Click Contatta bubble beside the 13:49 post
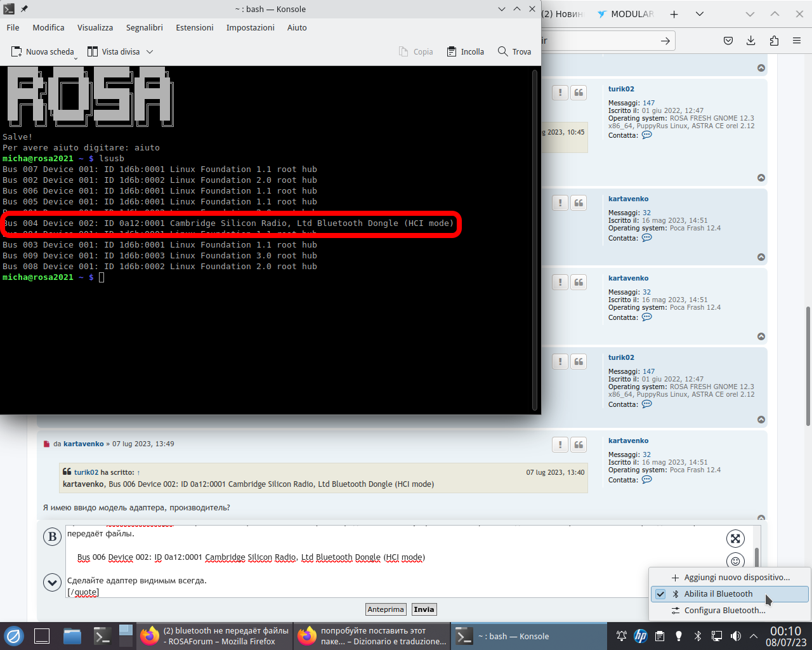Image resolution: width=812 pixels, height=650 pixels. click(x=646, y=480)
